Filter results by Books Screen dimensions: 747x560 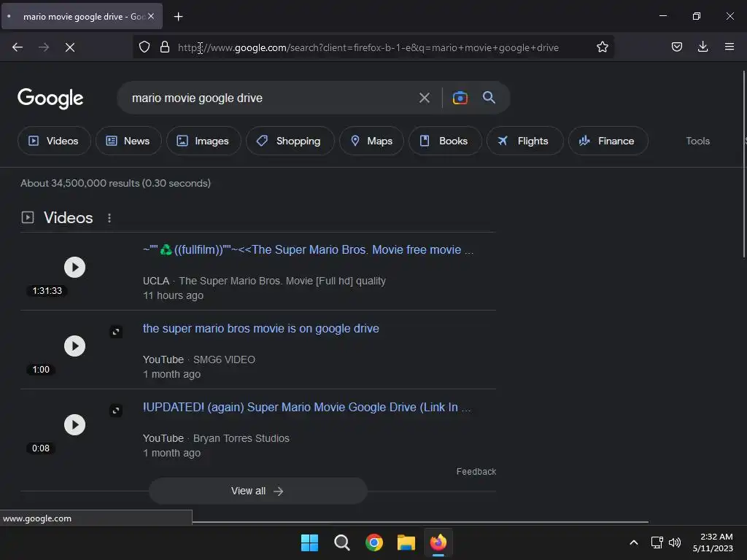pos(445,141)
